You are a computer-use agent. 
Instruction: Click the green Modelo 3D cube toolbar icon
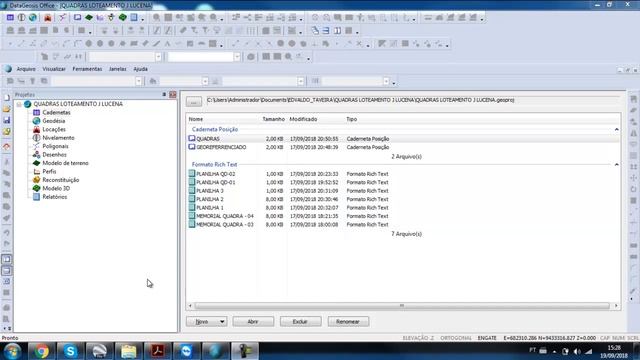tap(122, 18)
